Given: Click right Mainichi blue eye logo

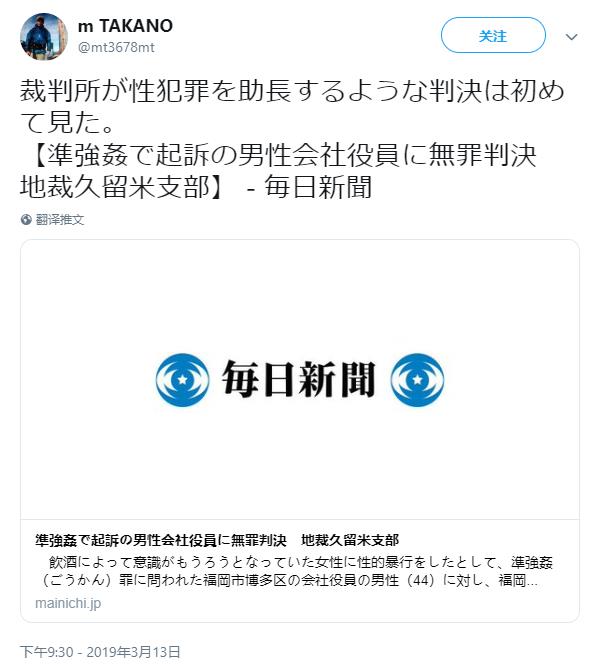Looking at the screenshot, I should pyautogui.click(x=417, y=380).
